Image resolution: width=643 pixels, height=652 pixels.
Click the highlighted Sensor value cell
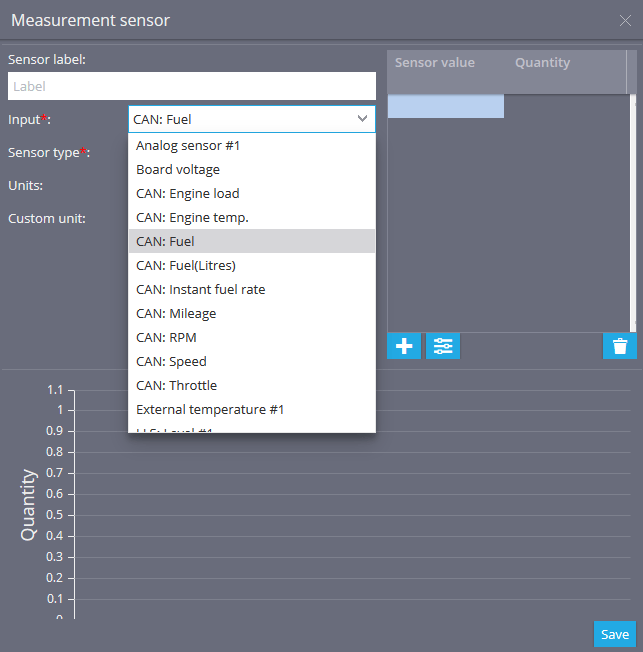click(x=446, y=106)
